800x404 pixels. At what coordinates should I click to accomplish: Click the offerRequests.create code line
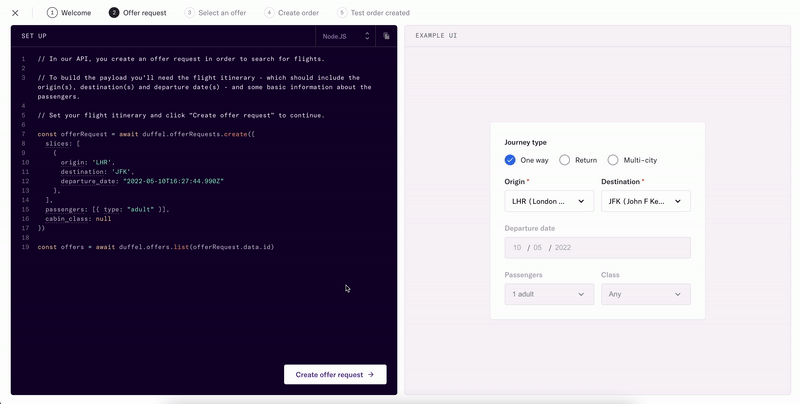pos(146,134)
